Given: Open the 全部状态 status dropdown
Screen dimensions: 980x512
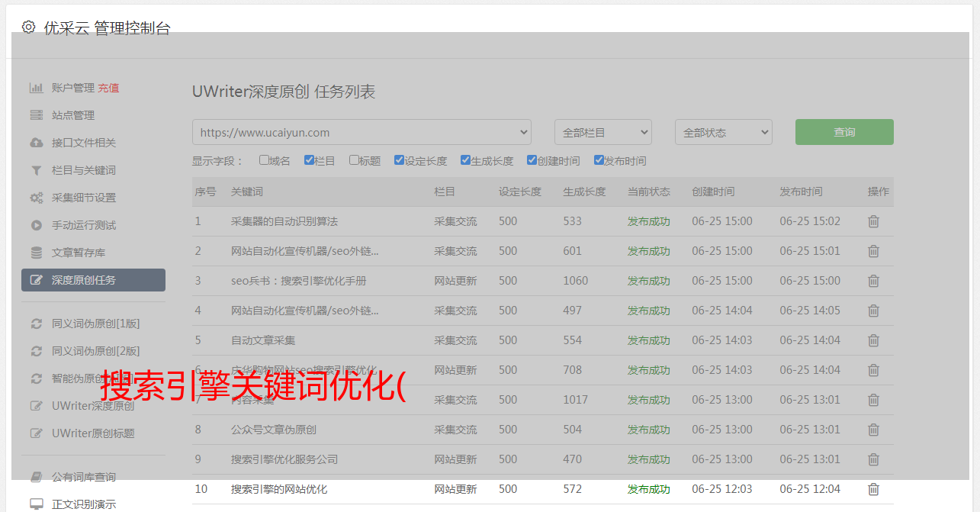Looking at the screenshot, I should point(723,132).
